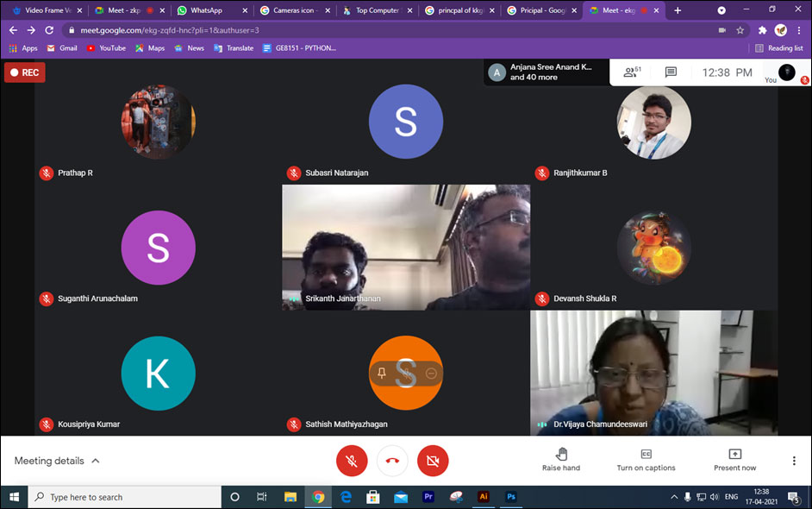Screen dimensions: 812x509
Task: Pin Sathish Mathiyazhagan's tile
Action: (x=382, y=374)
